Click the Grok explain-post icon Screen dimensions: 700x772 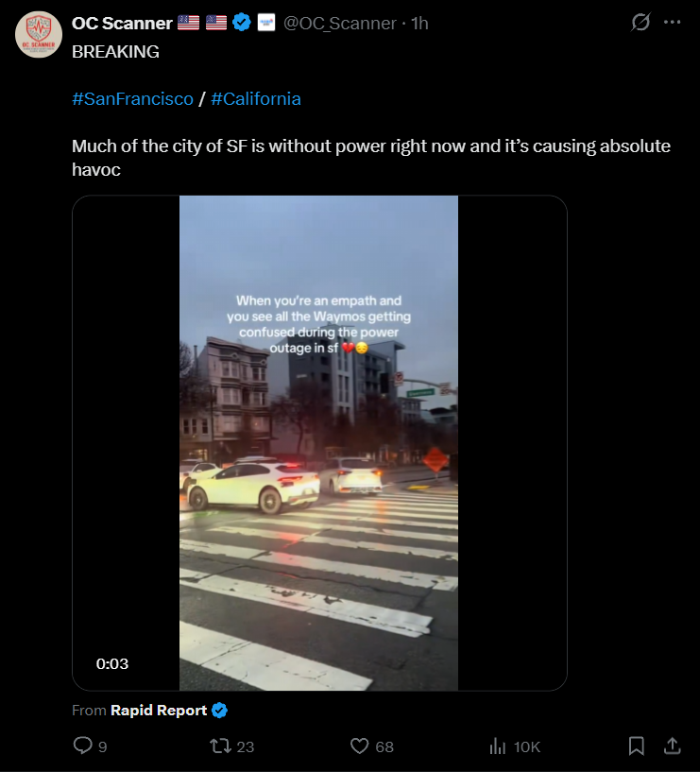(640, 23)
